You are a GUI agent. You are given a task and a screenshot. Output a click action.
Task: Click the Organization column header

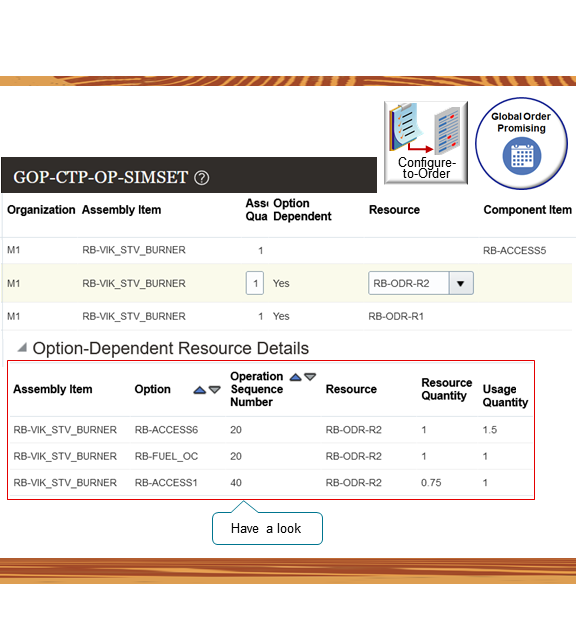click(41, 210)
